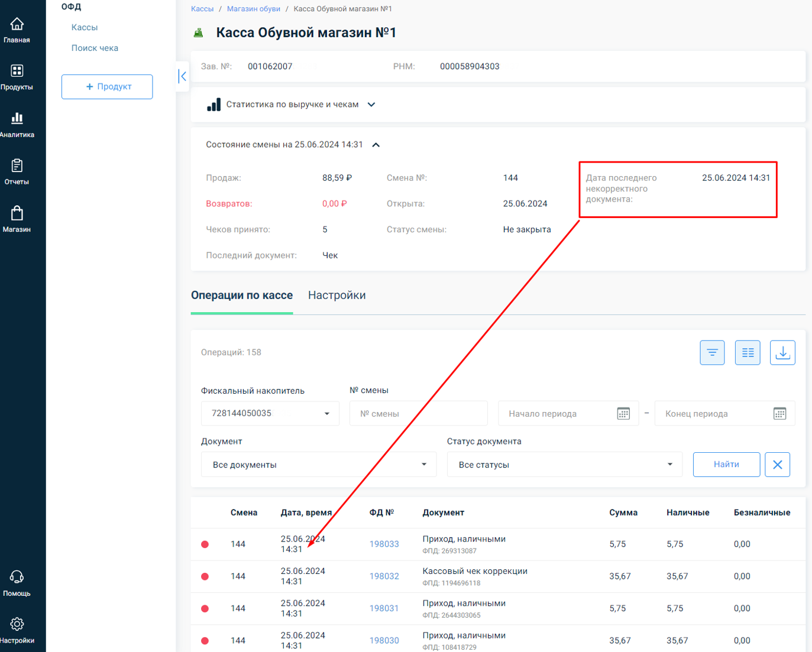The image size is (812, 652).
Task: Open Главная in the sidebar
Action: (x=17, y=31)
